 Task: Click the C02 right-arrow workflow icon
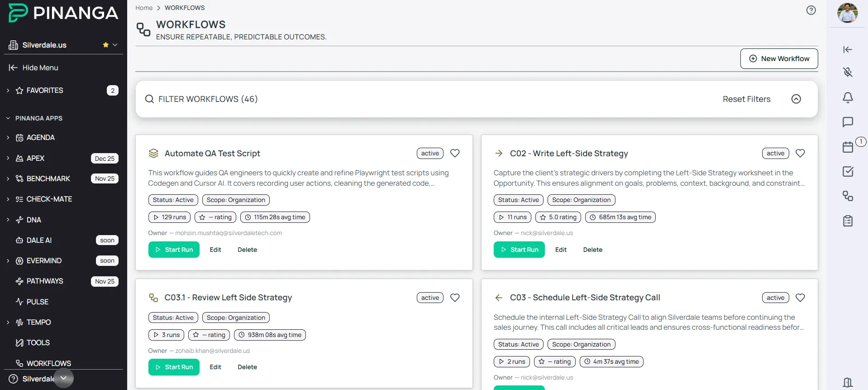(x=499, y=153)
